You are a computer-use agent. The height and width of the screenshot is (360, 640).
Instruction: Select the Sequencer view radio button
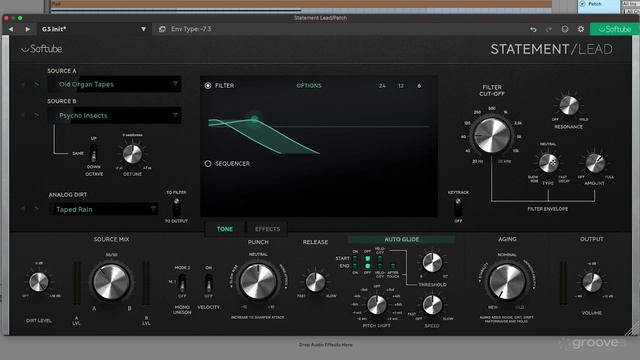[208, 164]
